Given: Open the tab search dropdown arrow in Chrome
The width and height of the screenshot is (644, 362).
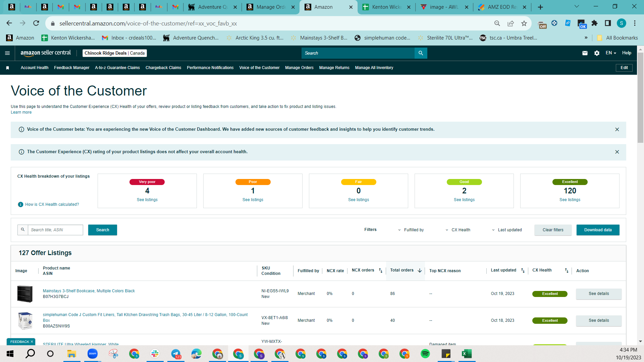Looking at the screenshot, I should click(577, 6).
